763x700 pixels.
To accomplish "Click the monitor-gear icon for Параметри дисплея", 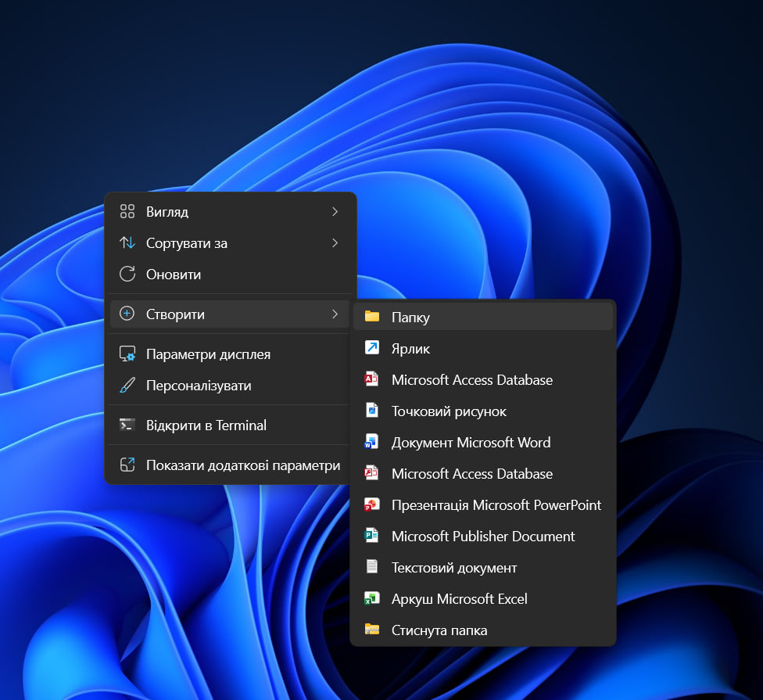I will click(x=127, y=354).
